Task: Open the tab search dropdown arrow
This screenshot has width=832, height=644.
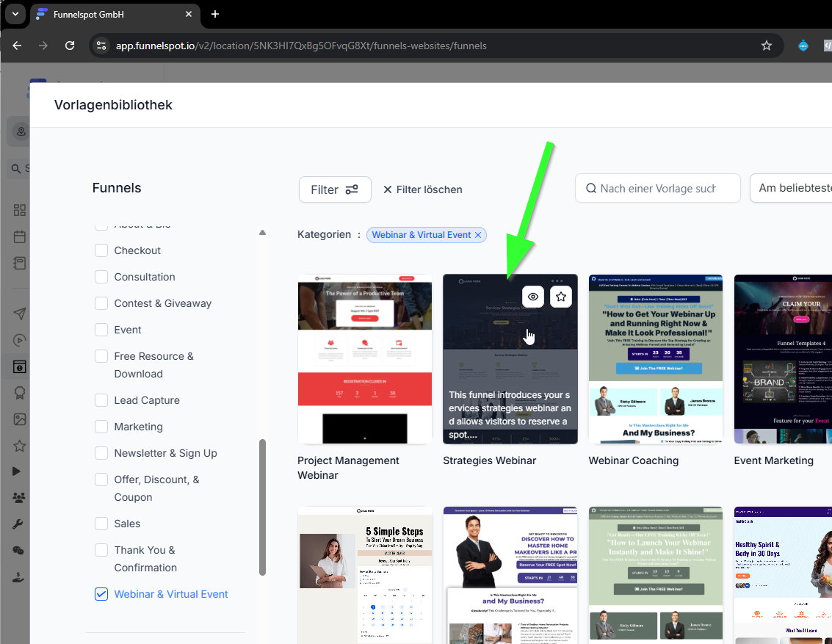Action: [x=15, y=15]
